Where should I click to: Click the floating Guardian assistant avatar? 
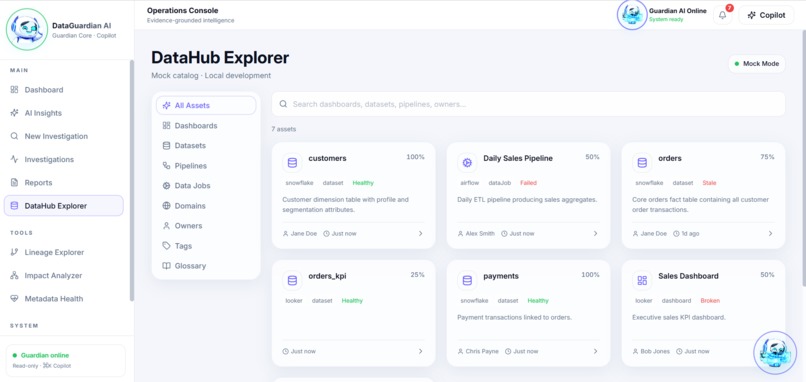pos(775,353)
